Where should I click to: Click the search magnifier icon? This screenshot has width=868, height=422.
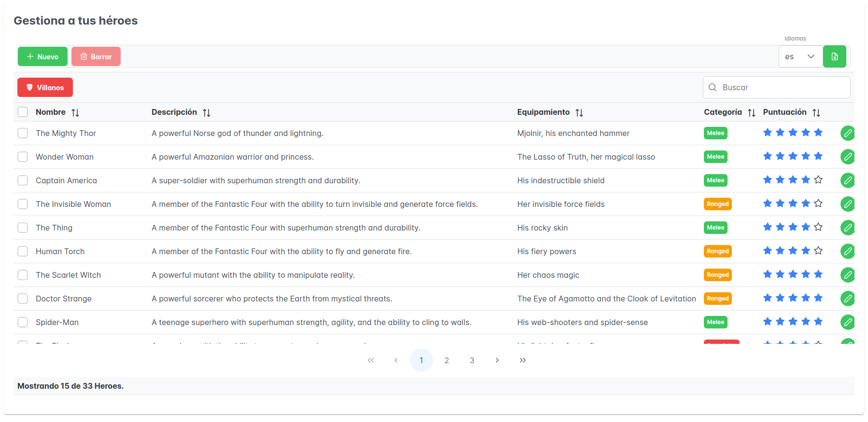point(713,87)
